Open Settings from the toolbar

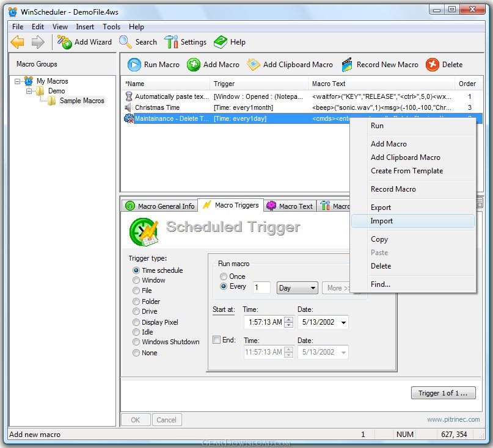(x=185, y=42)
